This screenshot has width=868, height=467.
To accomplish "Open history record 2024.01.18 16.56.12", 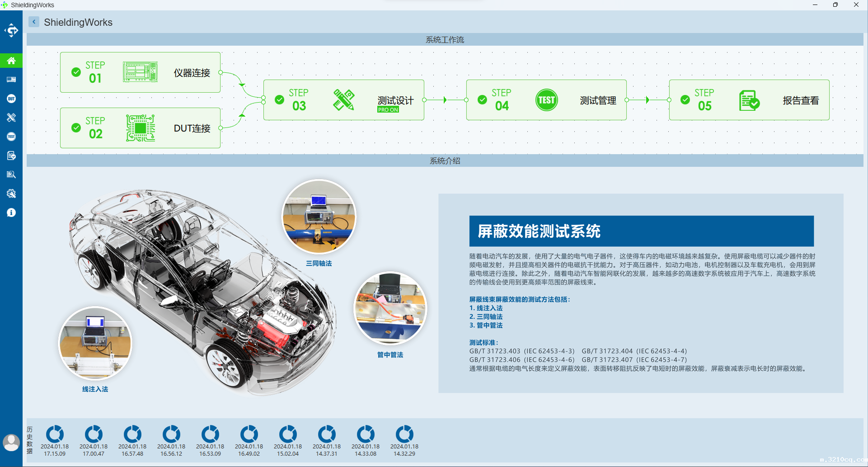I will pos(171,441).
